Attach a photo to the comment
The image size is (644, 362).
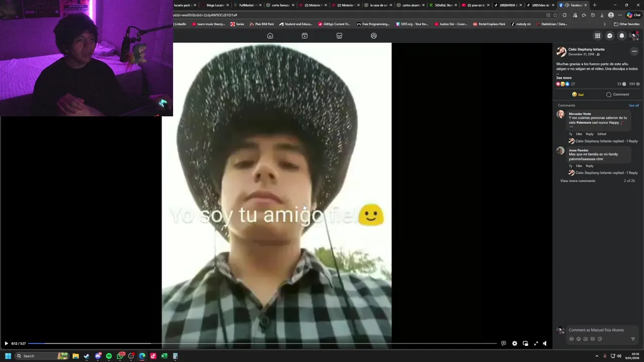586,339
